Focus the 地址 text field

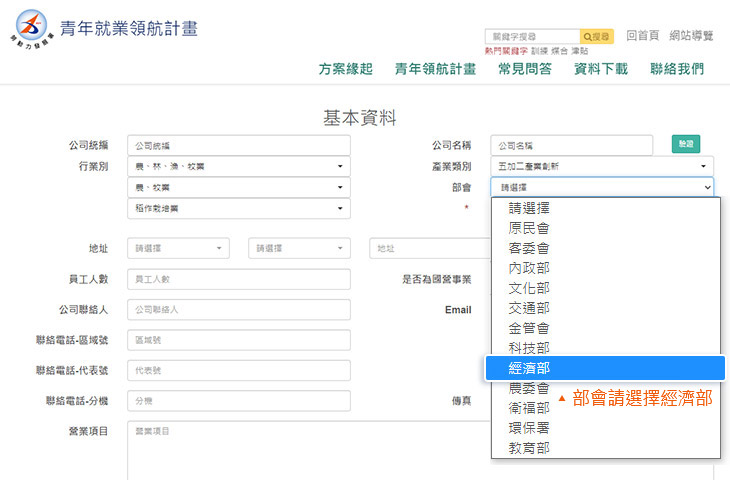[430, 248]
